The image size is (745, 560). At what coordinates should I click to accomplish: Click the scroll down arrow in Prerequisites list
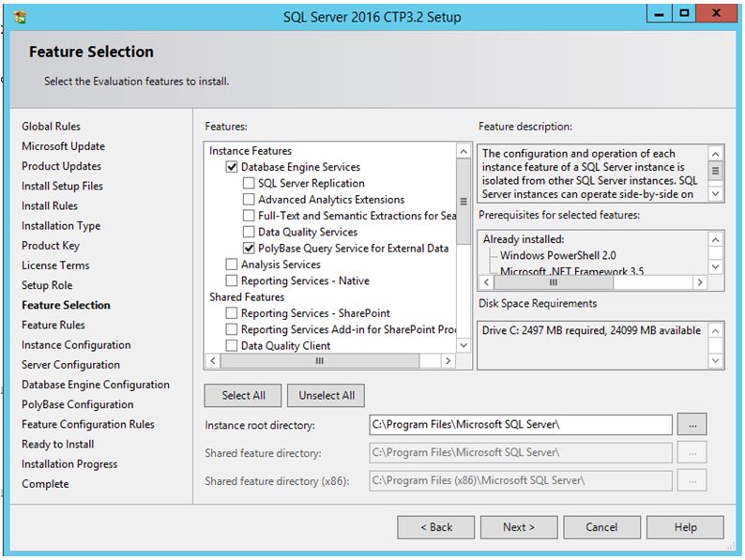point(716,266)
